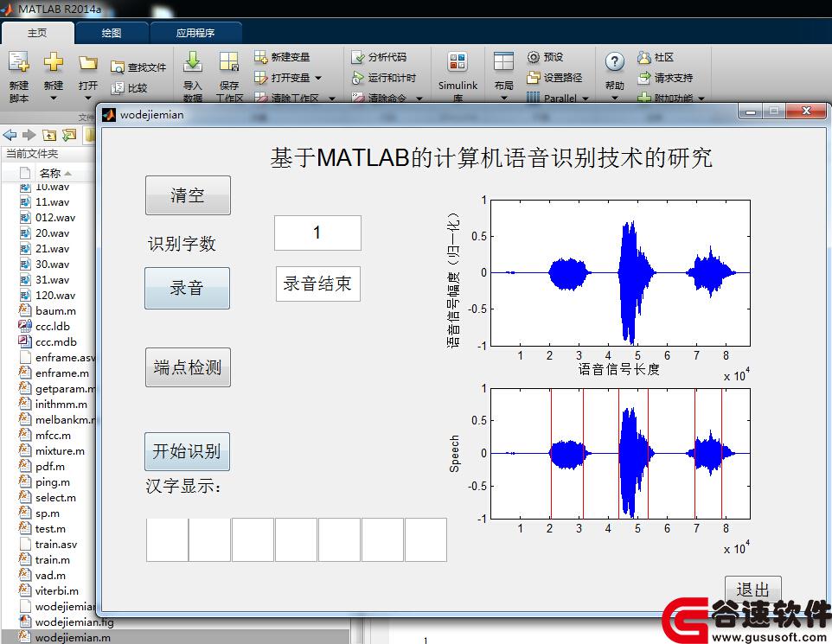Switch to the Apps (应用程序) tab
This screenshot has width=832, height=644.
[195, 33]
